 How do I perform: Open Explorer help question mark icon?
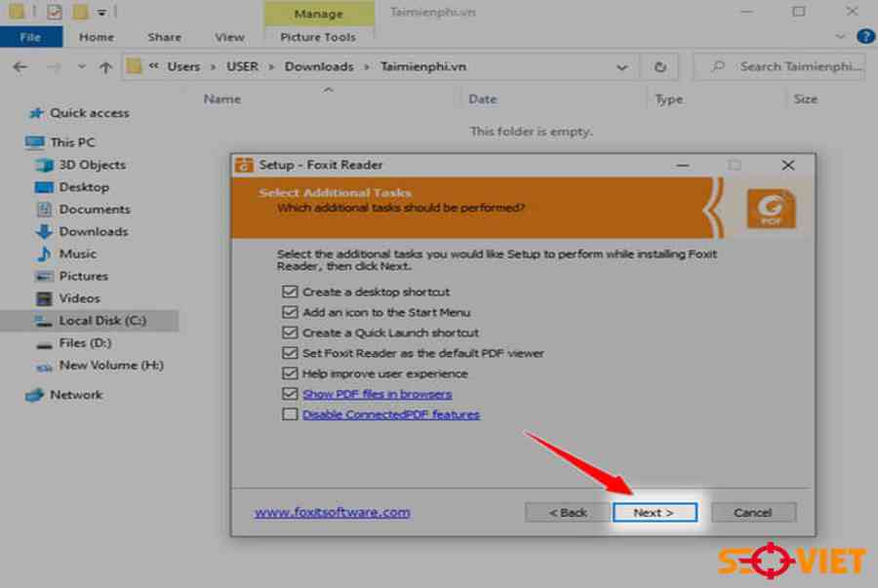click(x=865, y=37)
